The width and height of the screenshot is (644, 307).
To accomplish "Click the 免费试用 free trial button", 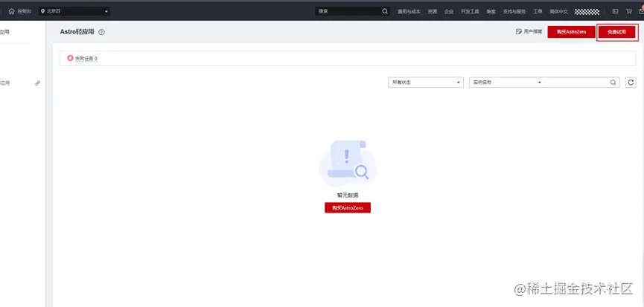I will (x=617, y=32).
